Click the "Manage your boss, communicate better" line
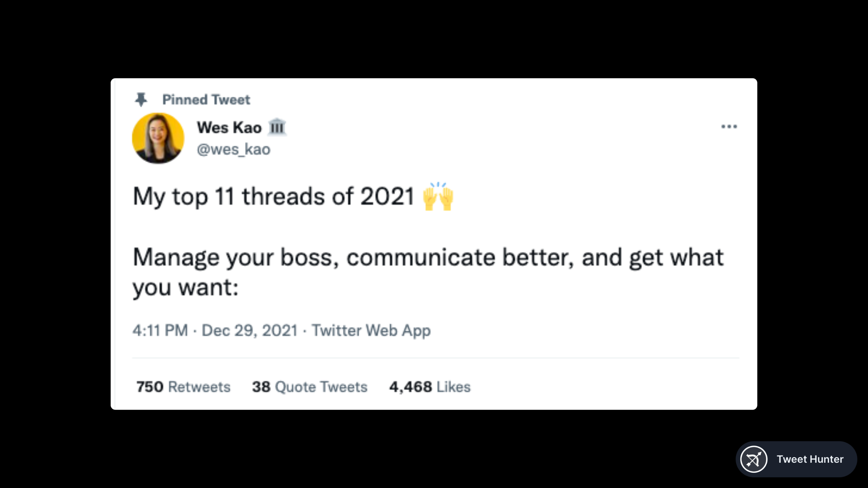The width and height of the screenshot is (868, 488). click(x=428, y=257)
